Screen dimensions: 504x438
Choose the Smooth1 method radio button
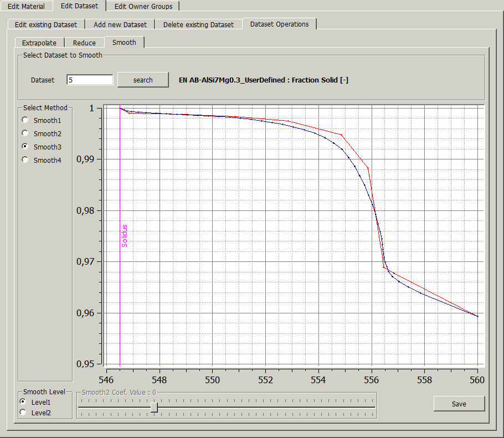pyautogui.click(x=24, y=120)
